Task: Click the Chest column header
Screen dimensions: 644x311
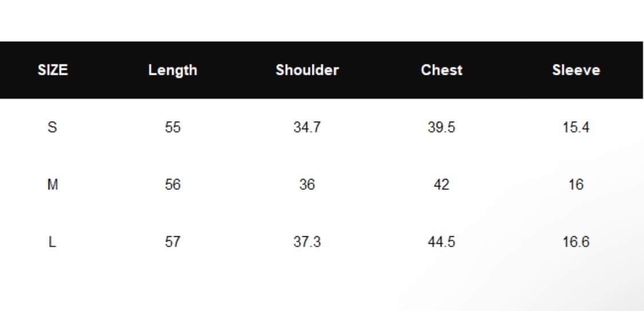Action: click(441, 70)
